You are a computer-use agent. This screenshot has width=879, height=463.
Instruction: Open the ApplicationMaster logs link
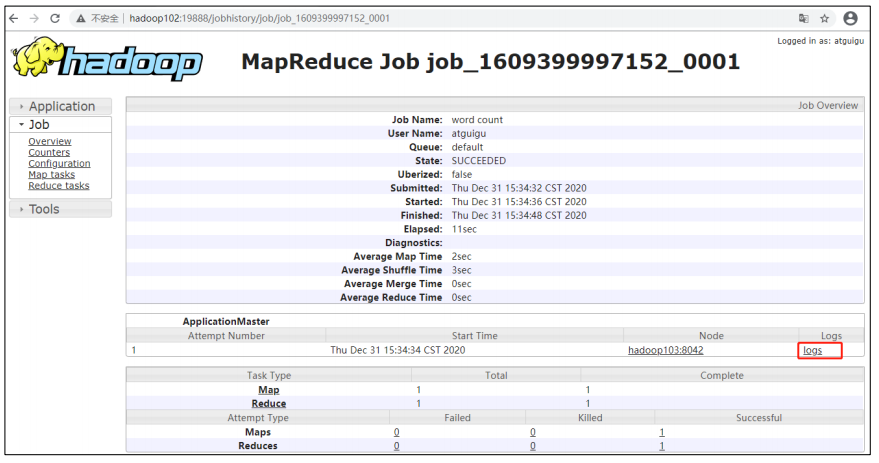pos(812,350)
